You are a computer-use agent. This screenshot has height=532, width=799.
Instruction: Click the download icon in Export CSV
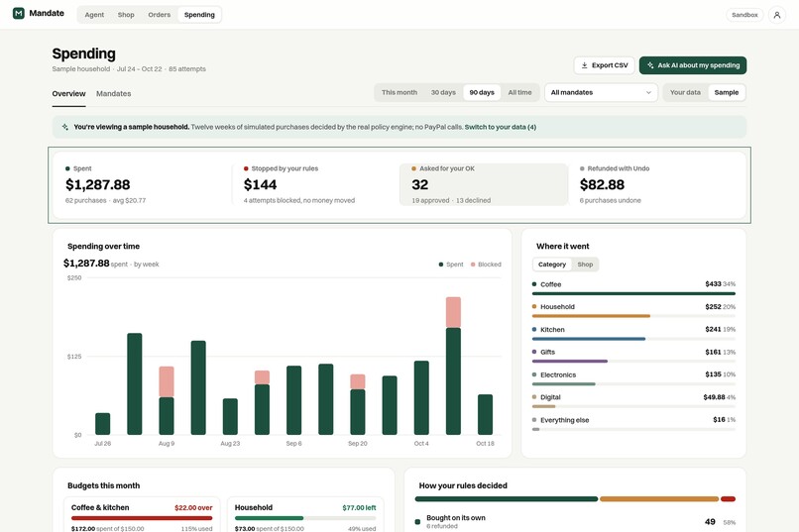(585, 65)
